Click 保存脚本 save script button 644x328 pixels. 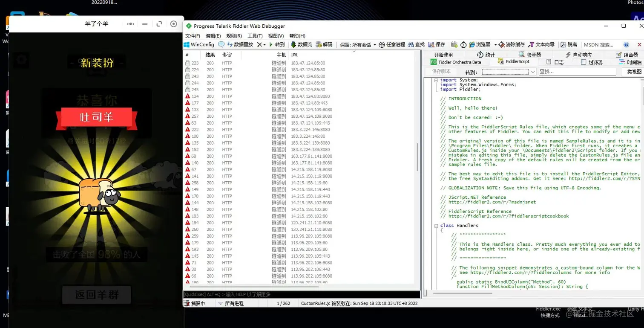pyautogui.click(x=441, y=72)
